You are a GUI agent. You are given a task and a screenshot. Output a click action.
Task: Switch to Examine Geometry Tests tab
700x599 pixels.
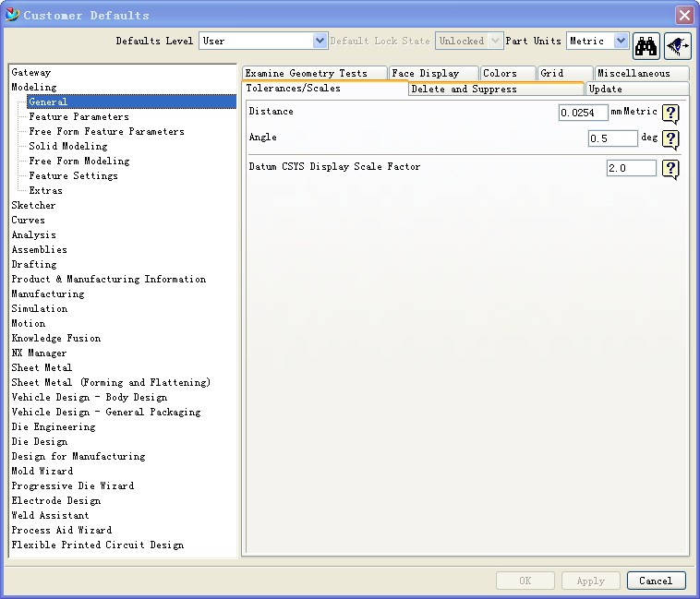[315, 73]
